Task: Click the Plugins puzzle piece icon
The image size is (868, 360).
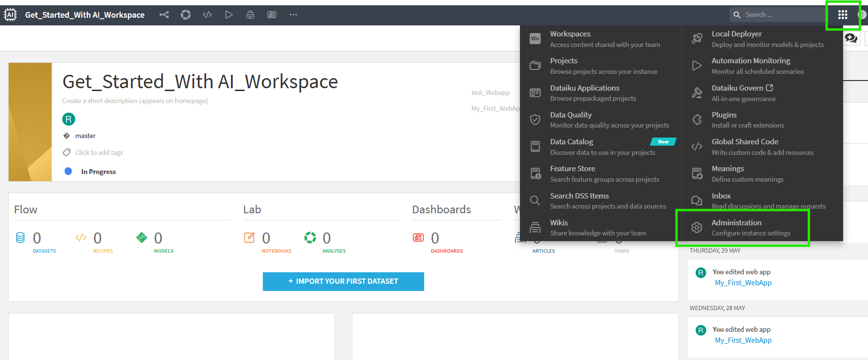Action: coord(697,120)
